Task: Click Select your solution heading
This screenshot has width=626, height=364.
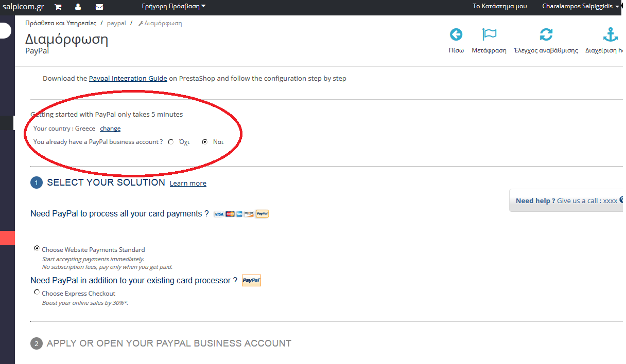Action: [x=106, y=183]
